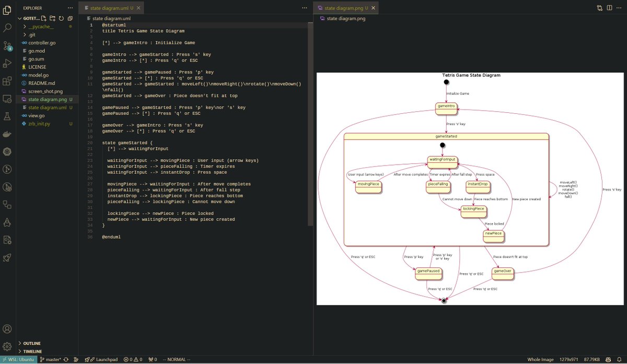Open the Extensions view
Image resolution: width=627 pixels, height=364 pixels.
[7, 81]
